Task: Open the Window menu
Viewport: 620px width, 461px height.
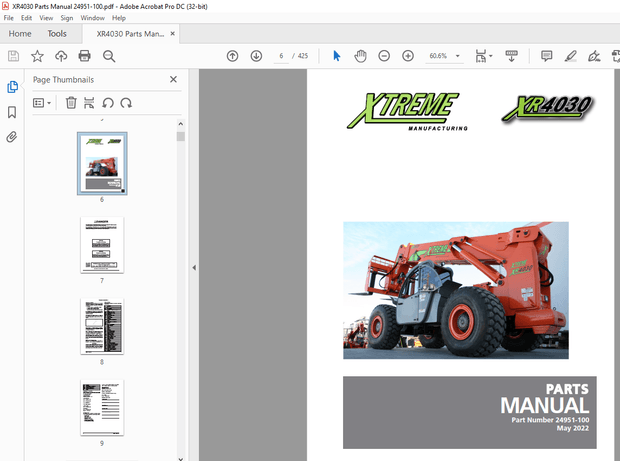Action: click(x=93, y=18)
